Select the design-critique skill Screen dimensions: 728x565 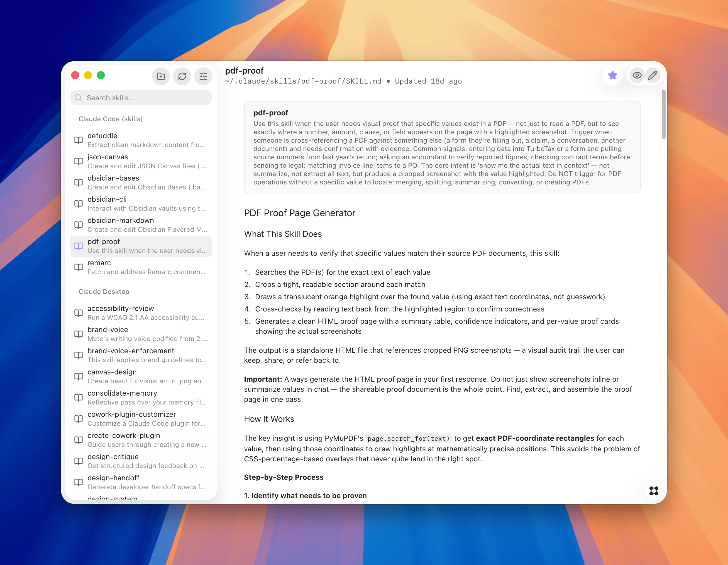point(141,461)
